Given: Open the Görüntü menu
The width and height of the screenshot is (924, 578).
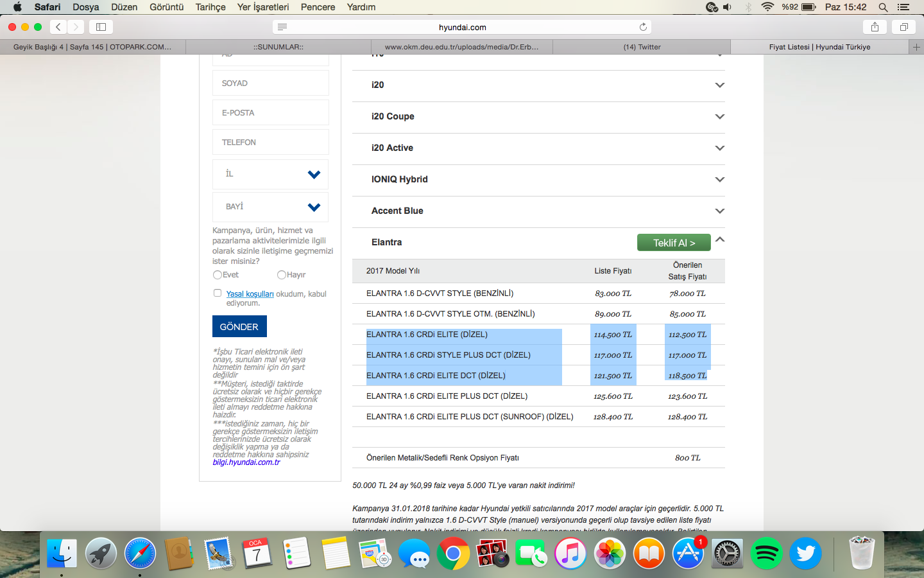Looking at the screenshot, I should click(x=167, y=7).
